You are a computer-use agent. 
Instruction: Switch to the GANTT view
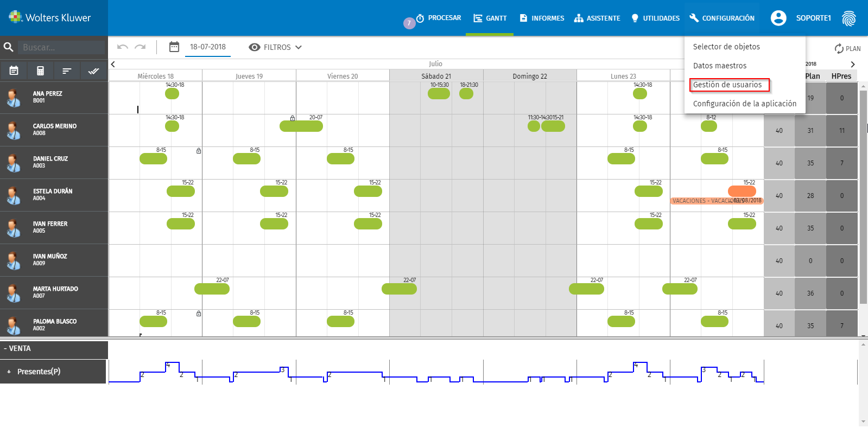(490, 18)
